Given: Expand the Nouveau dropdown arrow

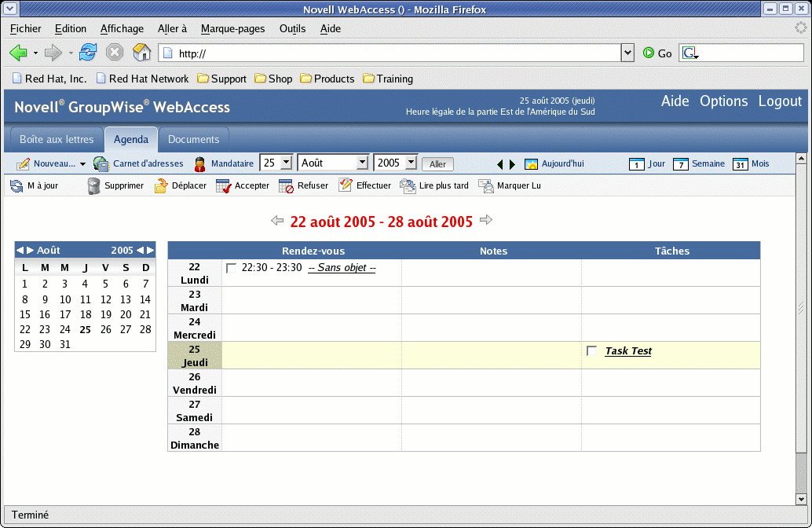Looking at the screenshot, I should (x=82, y=164).
